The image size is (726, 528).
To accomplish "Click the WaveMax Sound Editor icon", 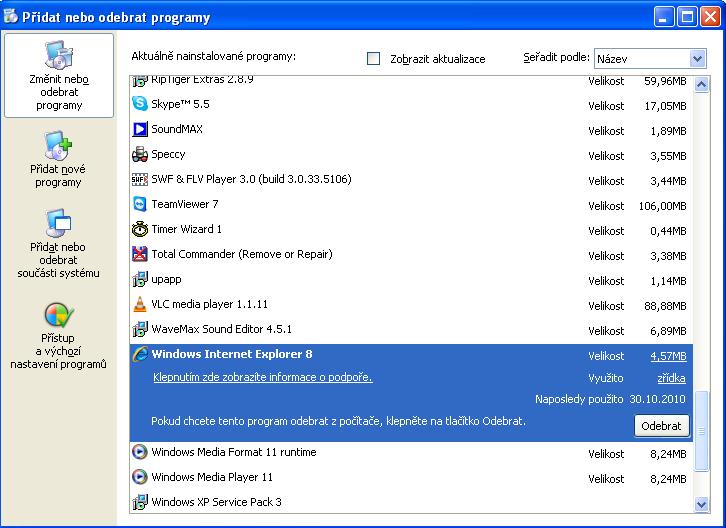I will point(139,329).
